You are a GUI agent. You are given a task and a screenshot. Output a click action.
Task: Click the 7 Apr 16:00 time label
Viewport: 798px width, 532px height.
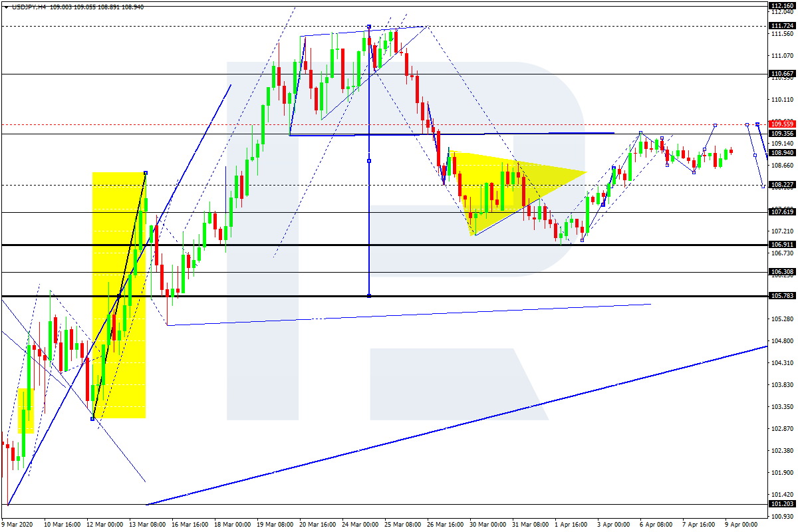[x=700, y=525]
